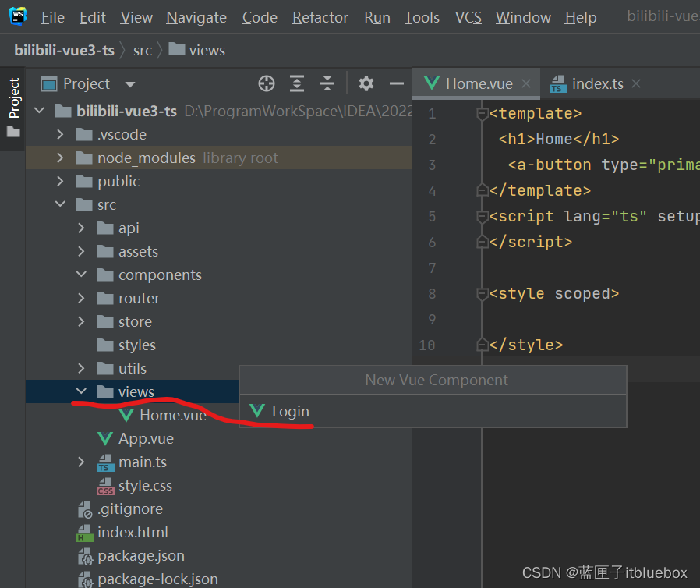Click the Project view window icon
Viewport: 700px width, 588px height.
[49, 83]
